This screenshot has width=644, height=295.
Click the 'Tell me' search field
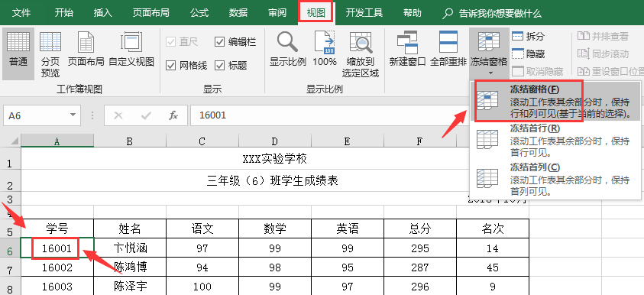[500, 13]
